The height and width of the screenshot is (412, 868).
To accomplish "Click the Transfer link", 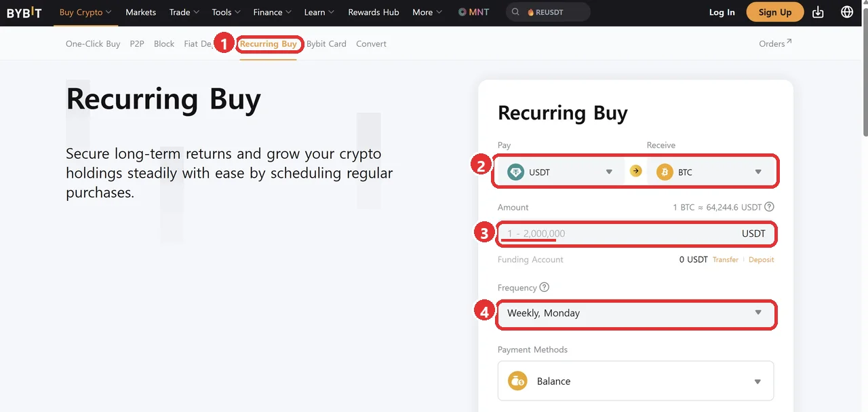I will point(726,260).
